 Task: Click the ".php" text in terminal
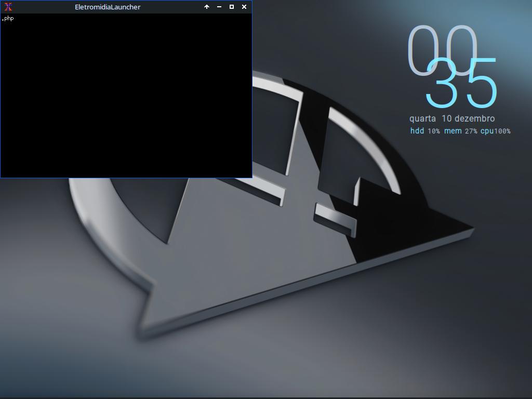click(x=8, y=19)
